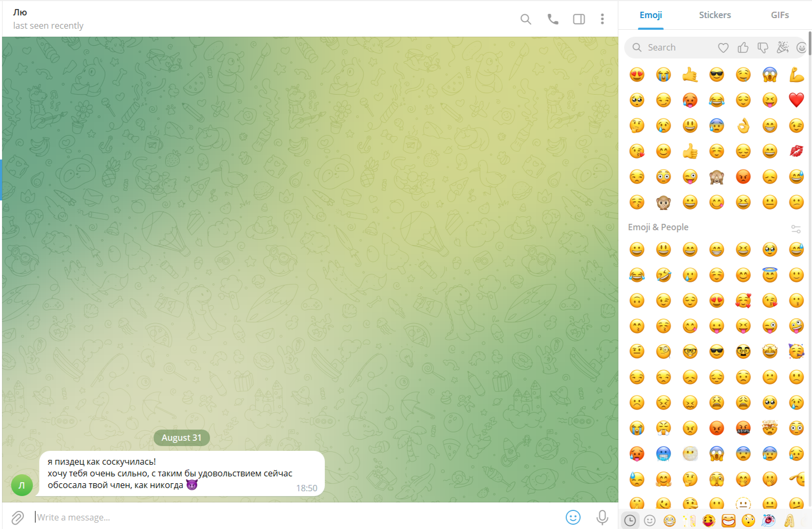Insert the red heart emoji

(796, 100)
